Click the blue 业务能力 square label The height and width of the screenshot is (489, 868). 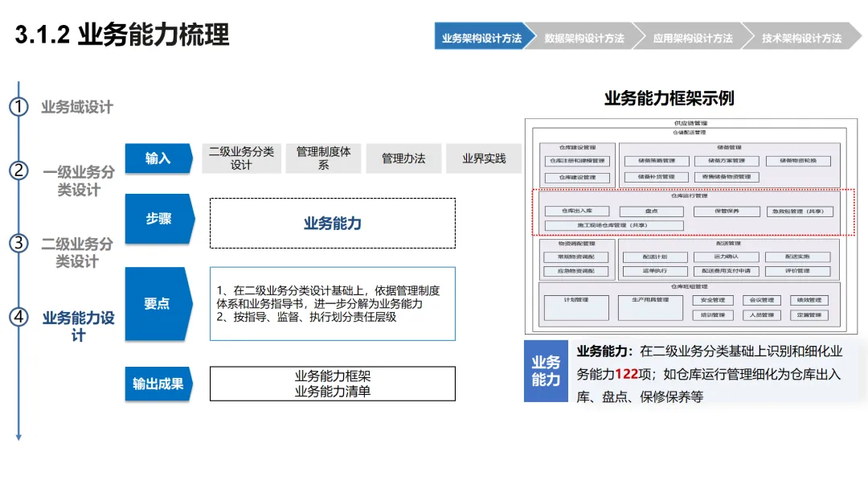[546, 371]
